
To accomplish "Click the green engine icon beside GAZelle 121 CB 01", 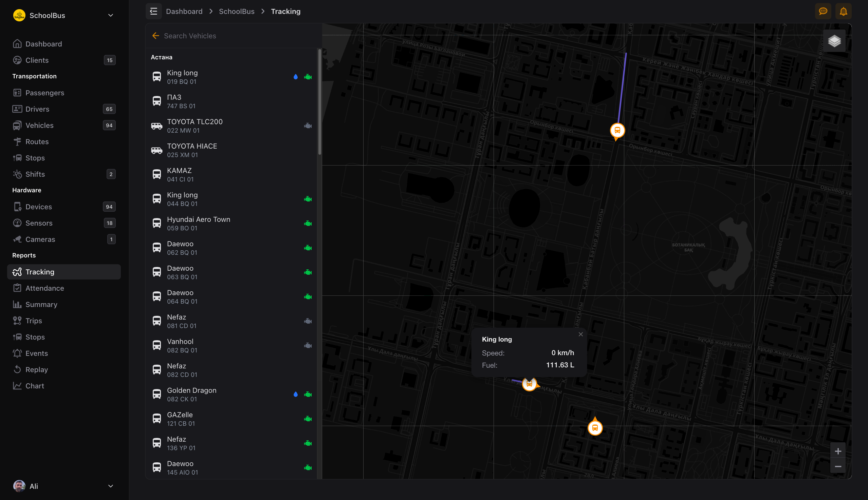I will (308, 418).
